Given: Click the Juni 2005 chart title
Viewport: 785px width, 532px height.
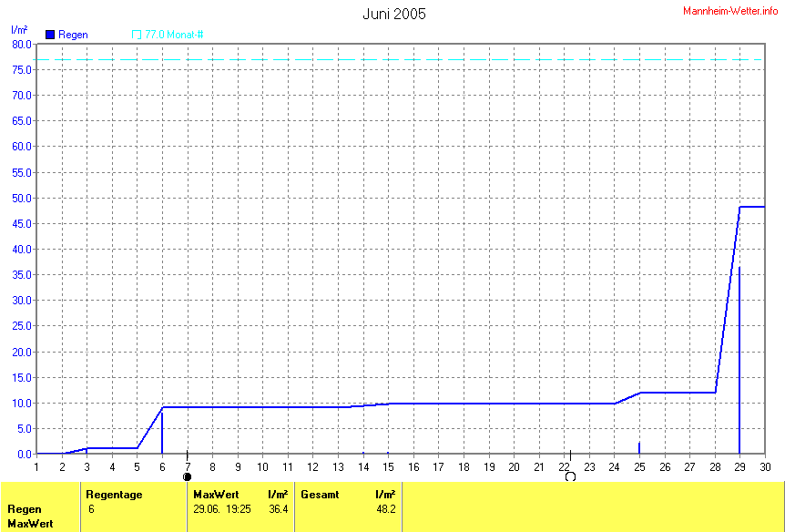Looking at the screenshot, I should [x=393, y=14].
